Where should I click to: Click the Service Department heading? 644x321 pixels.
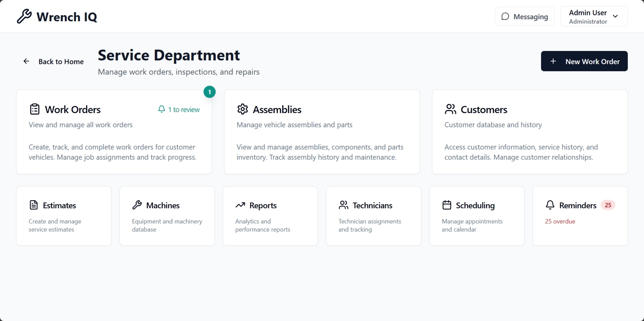169,55
